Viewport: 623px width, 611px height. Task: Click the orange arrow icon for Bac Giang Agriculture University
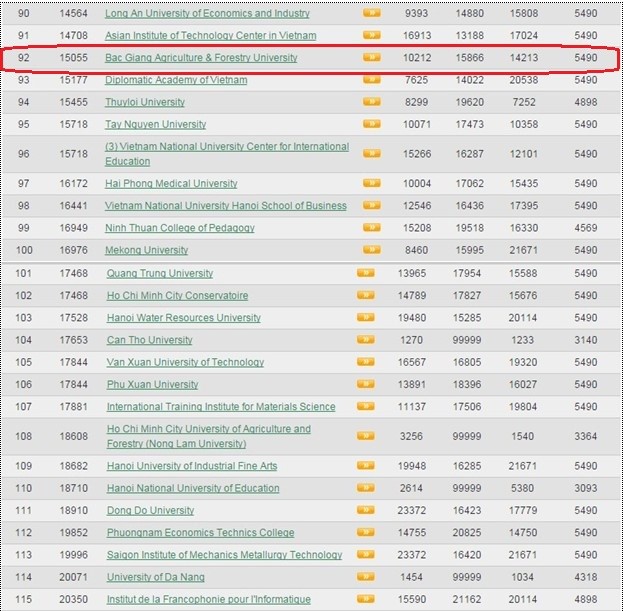[x=371, y=57]
